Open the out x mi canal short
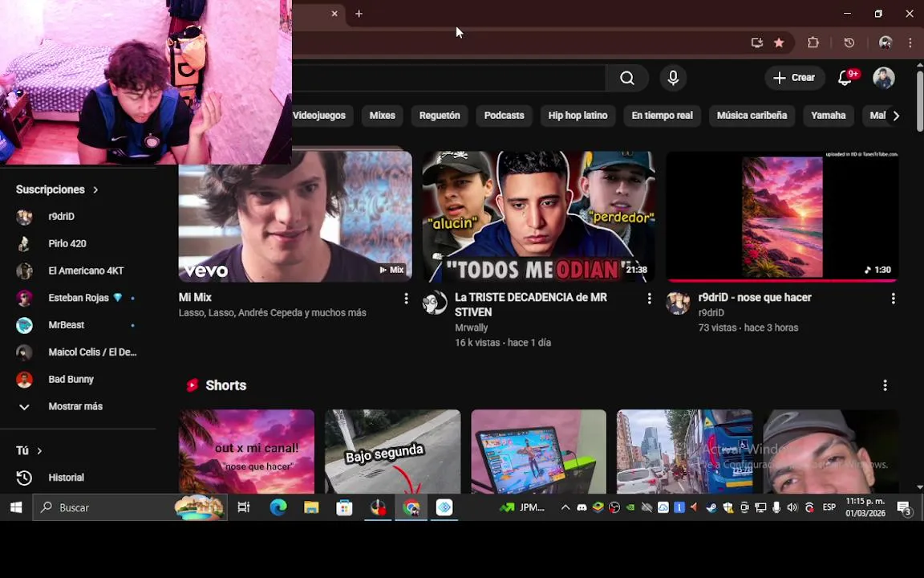 (246, 452)
